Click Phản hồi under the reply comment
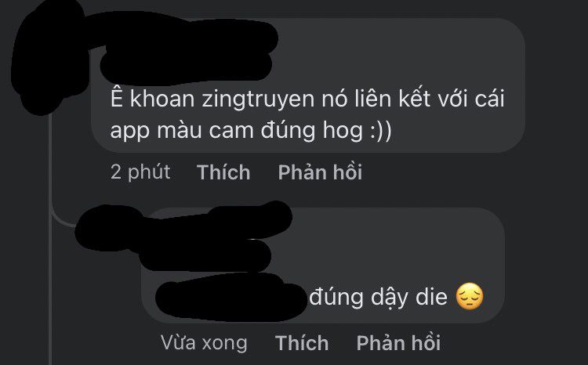This screenshot has height=365, width=588. tap(398, 343)
